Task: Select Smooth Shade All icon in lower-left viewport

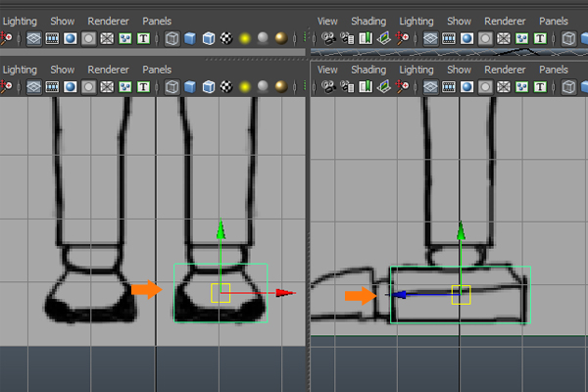Action: click(190, 89)
